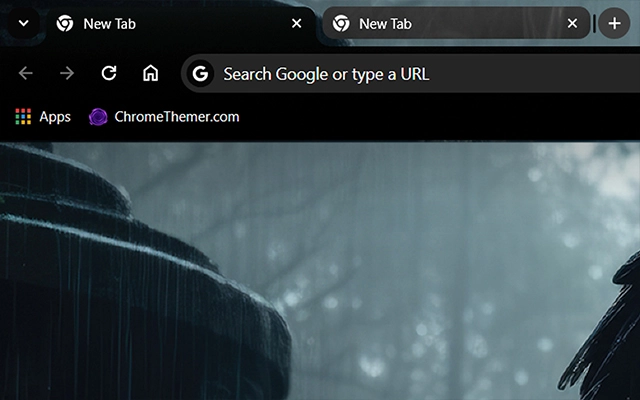640x400 pixels.
Task: Go back with the back arrow
Action: click(x=26, y=73)
